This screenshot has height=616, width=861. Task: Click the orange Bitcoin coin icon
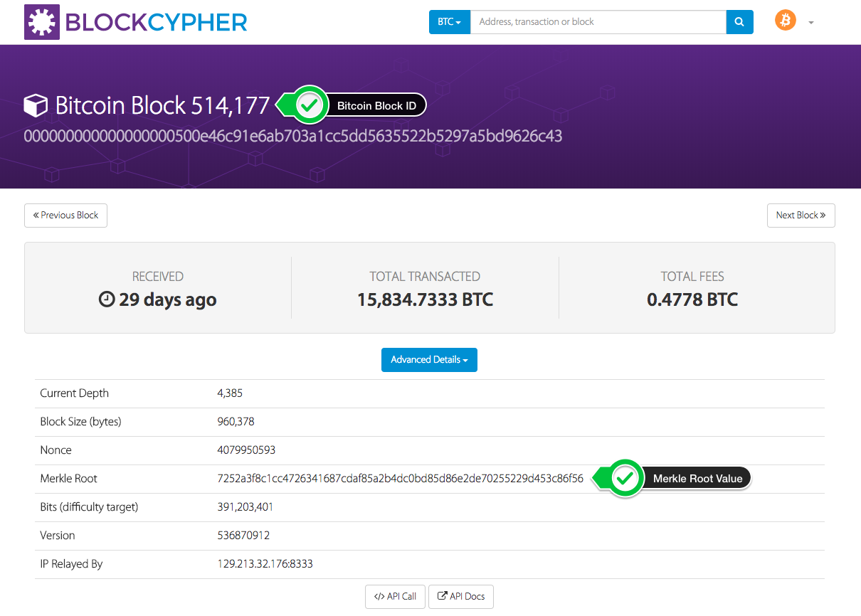click(786, 20)
